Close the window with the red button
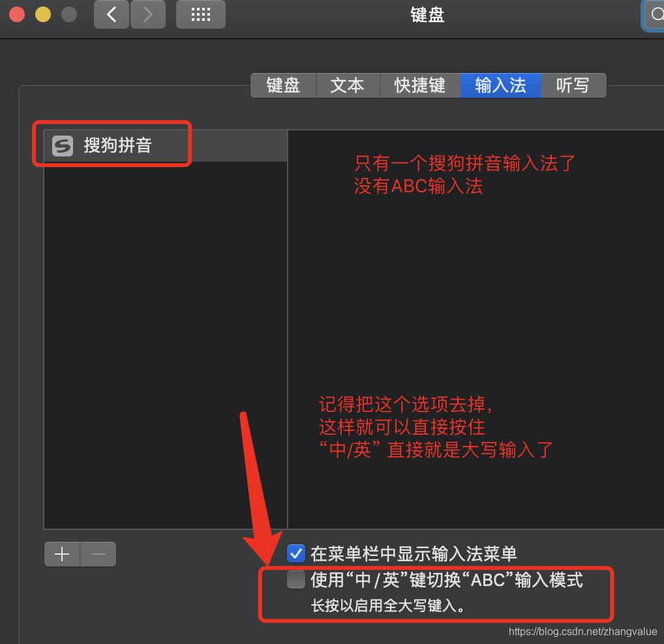The width and height of the screenshot is (664, 644). (17, 14)
